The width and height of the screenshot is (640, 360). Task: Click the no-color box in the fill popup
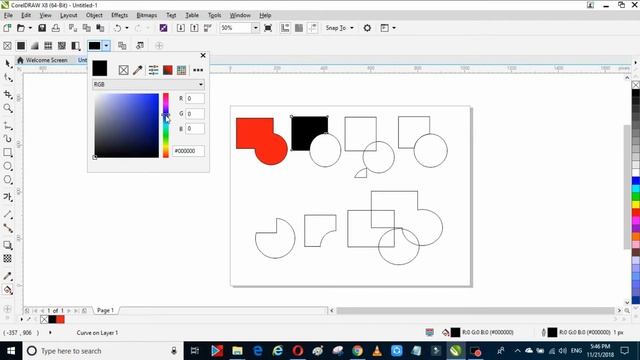[x=124, y=70]
